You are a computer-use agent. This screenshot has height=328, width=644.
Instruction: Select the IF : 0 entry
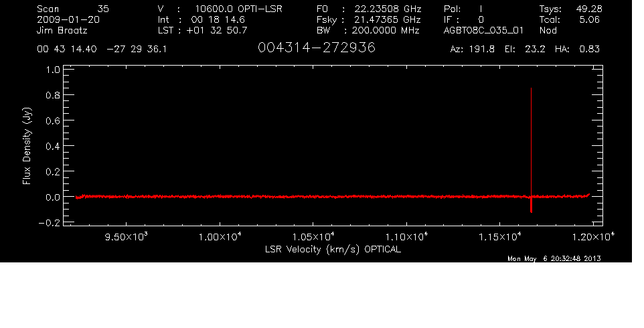coord(464,19)
